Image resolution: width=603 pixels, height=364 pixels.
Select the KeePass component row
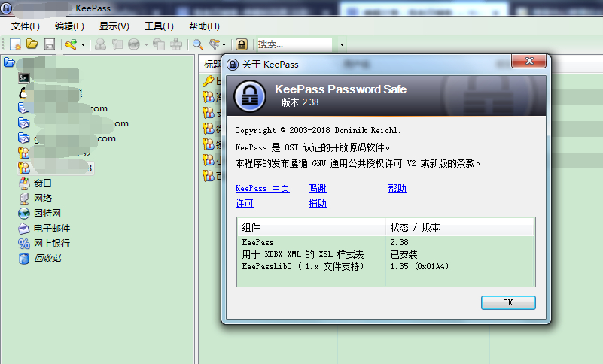pos(386,242)
